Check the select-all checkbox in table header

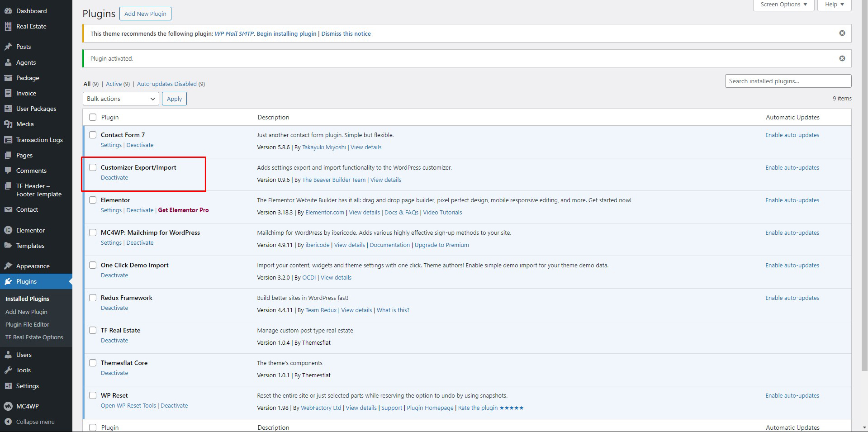(93, 117)
